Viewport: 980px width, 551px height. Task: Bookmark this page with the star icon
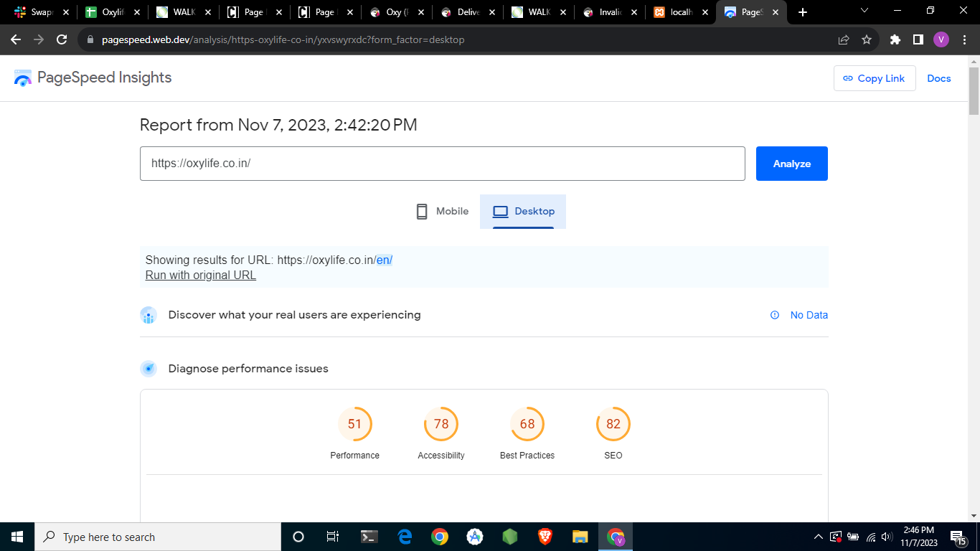pyautogui.click(x=867, y=39)
